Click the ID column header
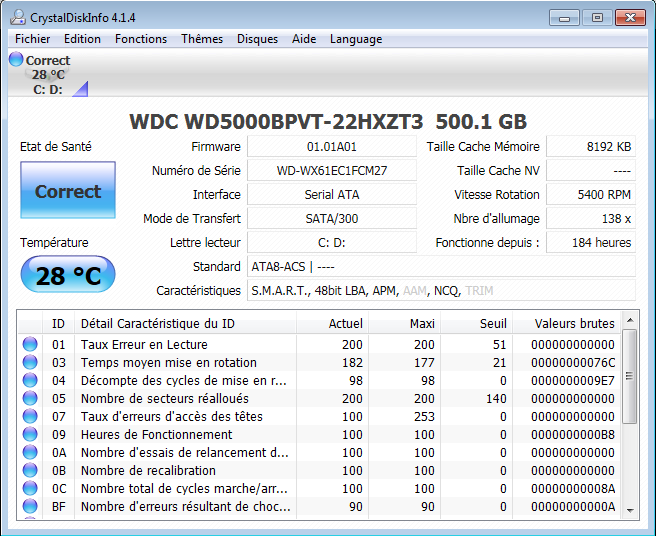The width and height of the screenshot is (656, 536). coord(59,323)
